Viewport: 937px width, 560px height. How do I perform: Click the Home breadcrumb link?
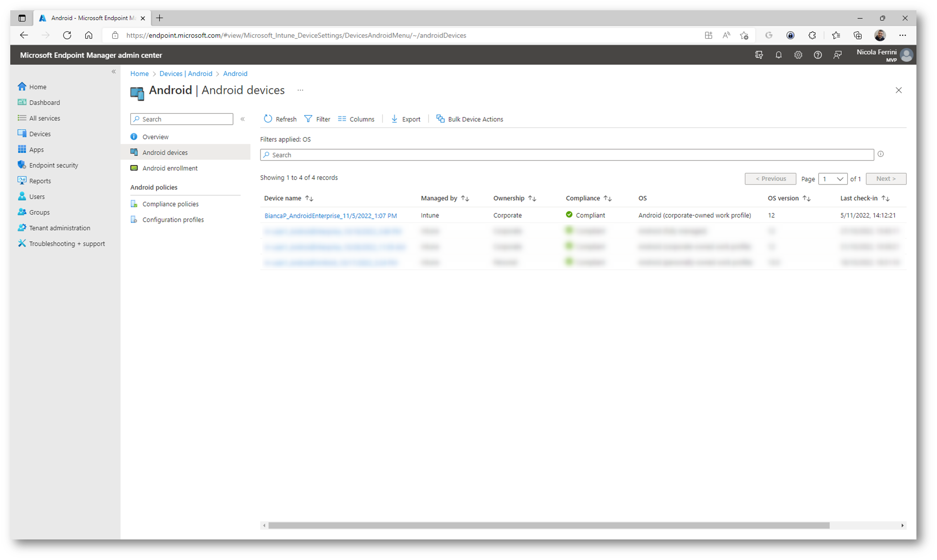coord(140,73)
